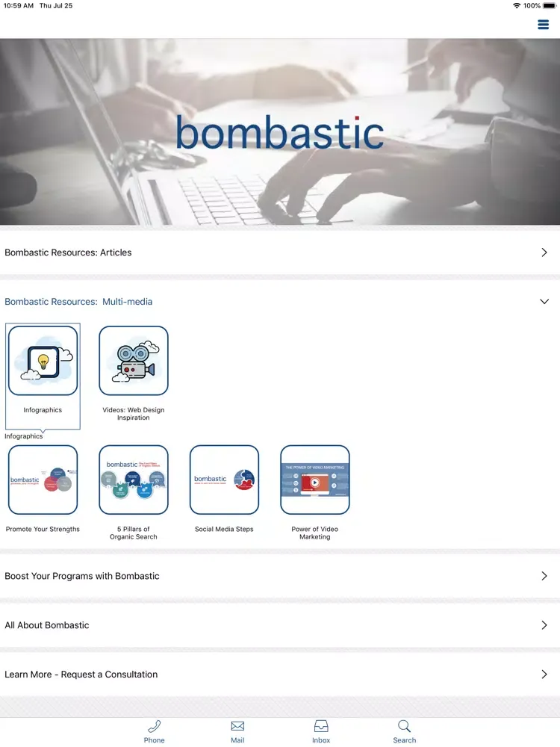
Task: Expand Bombastic Resources: Articles chevron
Action: pos(544,252)
